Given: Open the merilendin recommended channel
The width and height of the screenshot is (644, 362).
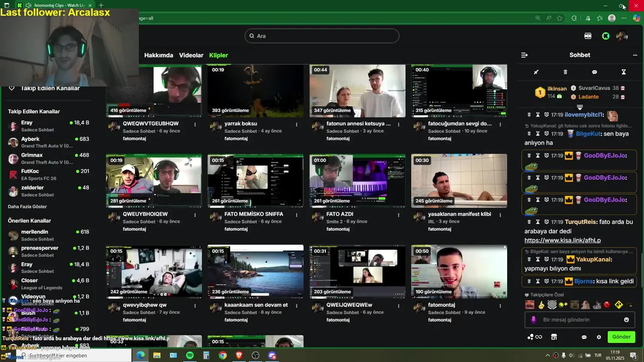Looking at the screenshot, I should [49, 235].
